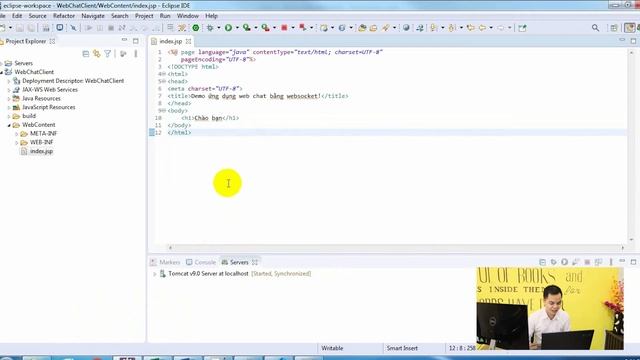Click the Coverage run icon
640x360 pixels.
(x=247, y=27)
